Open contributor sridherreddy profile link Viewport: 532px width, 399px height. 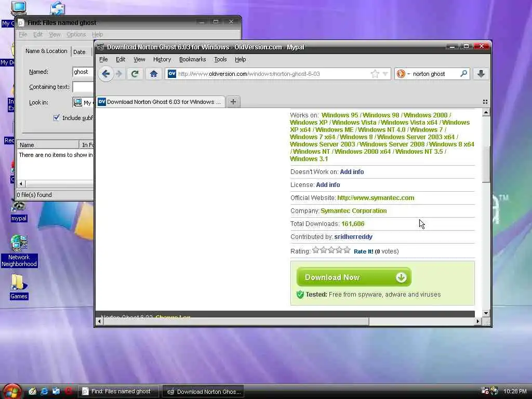tap(353, 237)
